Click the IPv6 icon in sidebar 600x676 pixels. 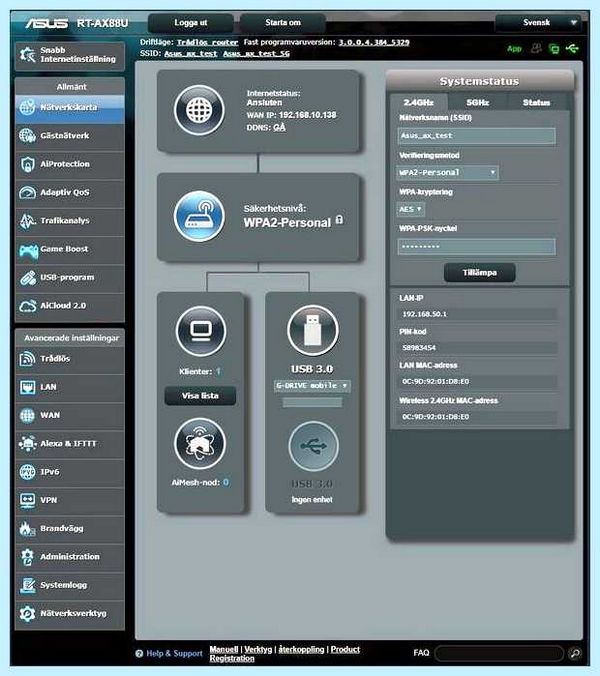(27, 472)
